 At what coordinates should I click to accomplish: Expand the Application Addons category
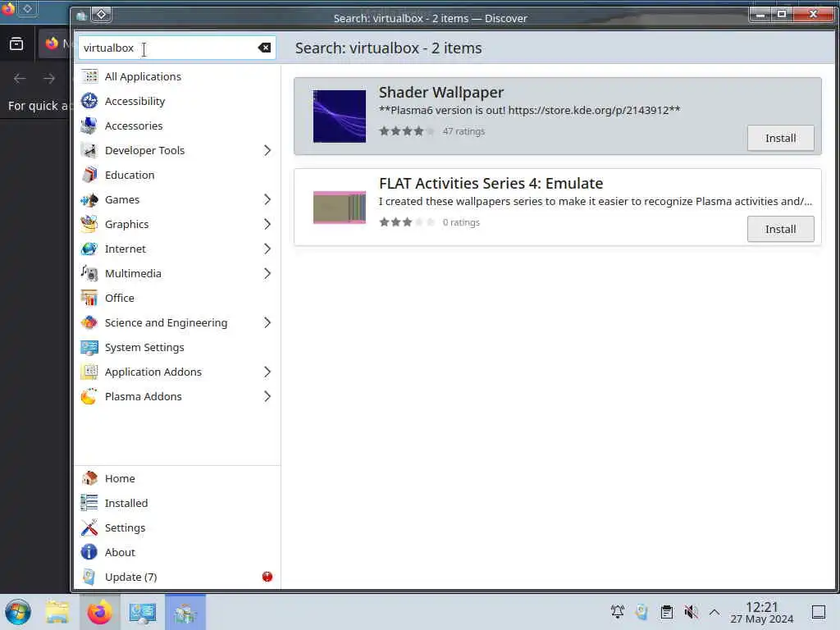267,372
